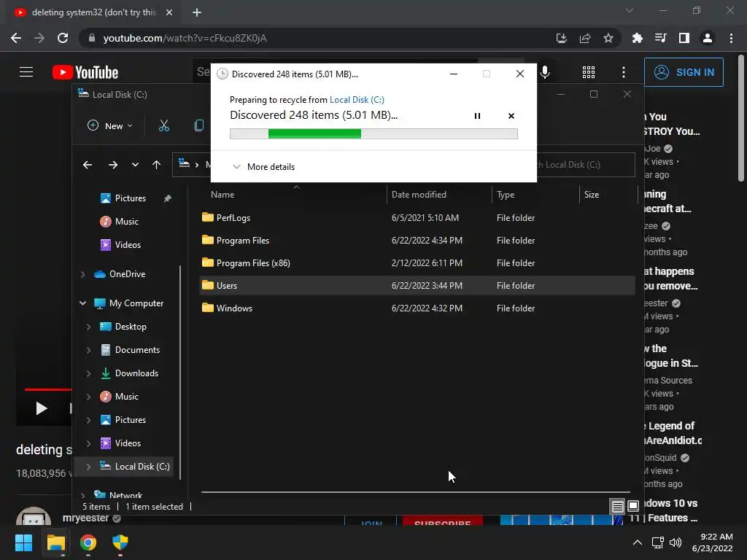
Task: Go up one folder level
Action: (x=156, y=165)
